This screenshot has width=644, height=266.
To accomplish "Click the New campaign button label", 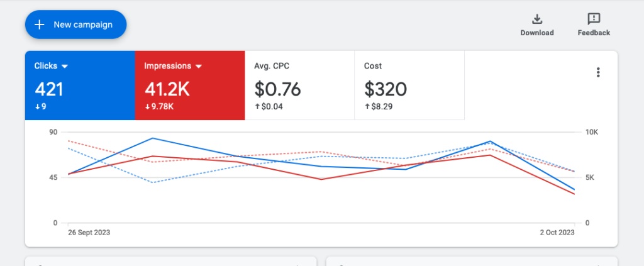I will click(83, 25).
